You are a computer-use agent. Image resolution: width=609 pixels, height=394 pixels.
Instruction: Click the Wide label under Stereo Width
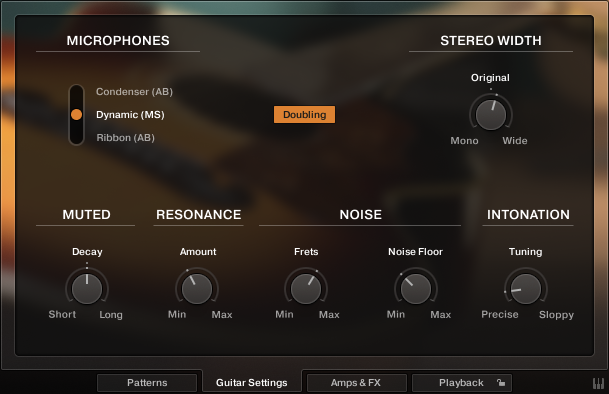515,141
